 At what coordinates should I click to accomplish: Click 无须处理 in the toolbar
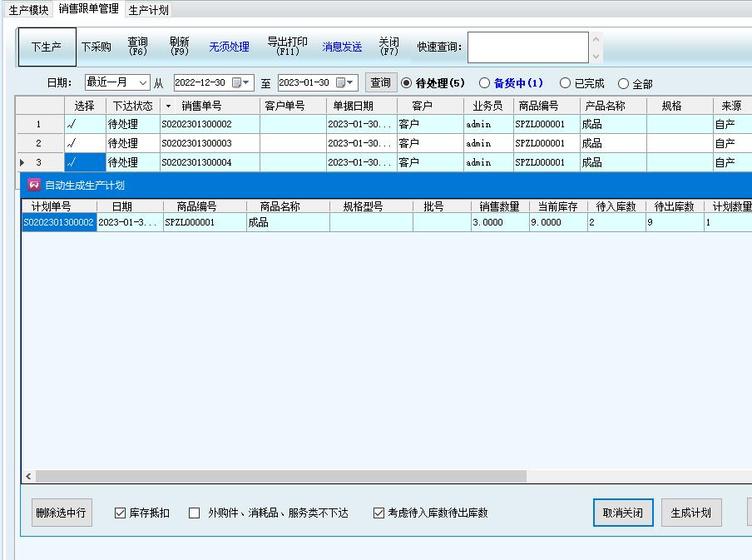(229, 47)
